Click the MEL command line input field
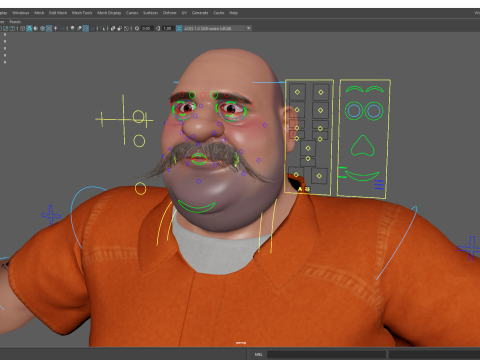The height and width of the screenshot is (360, 480). [326, 354]
